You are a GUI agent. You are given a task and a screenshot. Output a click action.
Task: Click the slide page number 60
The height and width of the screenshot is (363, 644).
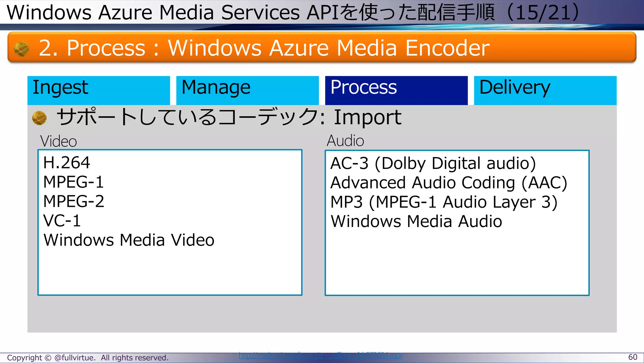[633, 357]
